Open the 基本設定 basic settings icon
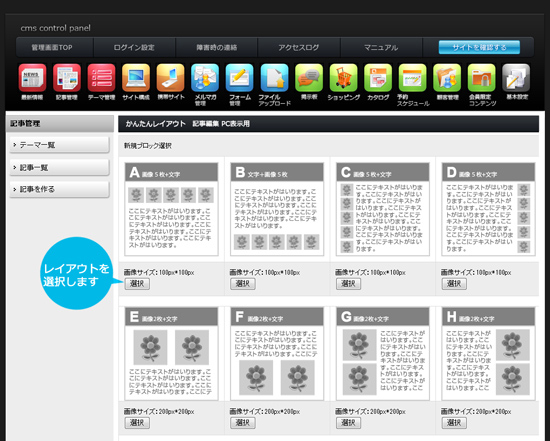The height and width of the screenshot is (441, 550). [516, 78]
